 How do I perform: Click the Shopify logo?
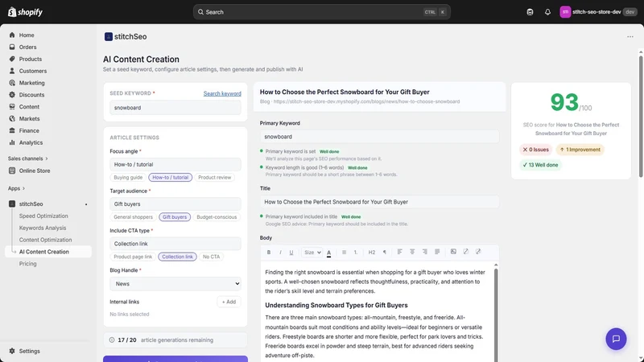pos(25,12)
